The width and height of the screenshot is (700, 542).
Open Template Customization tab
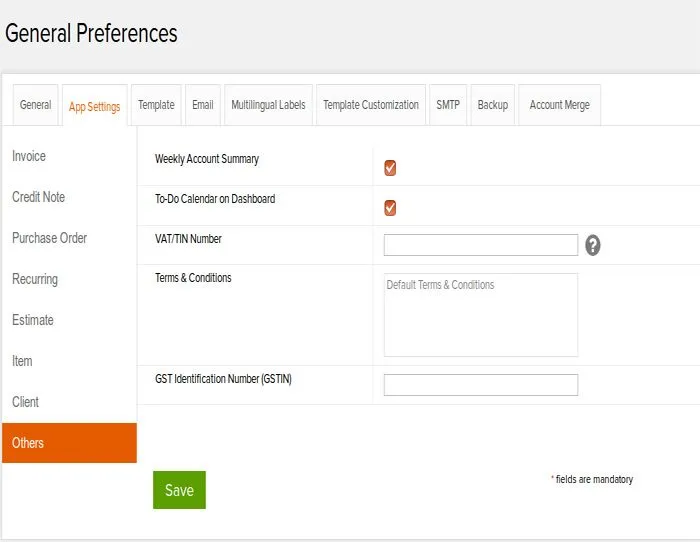(x=371, y=105)
